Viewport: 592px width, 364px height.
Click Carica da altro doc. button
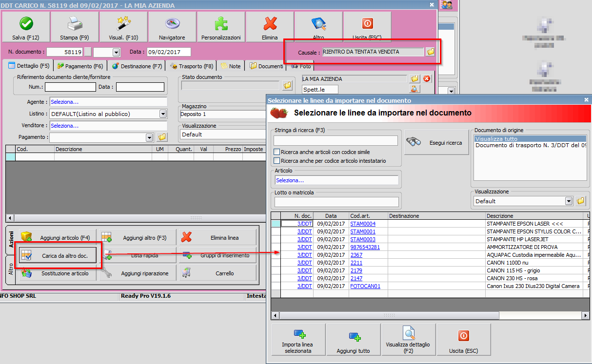[x=58, y=255]
